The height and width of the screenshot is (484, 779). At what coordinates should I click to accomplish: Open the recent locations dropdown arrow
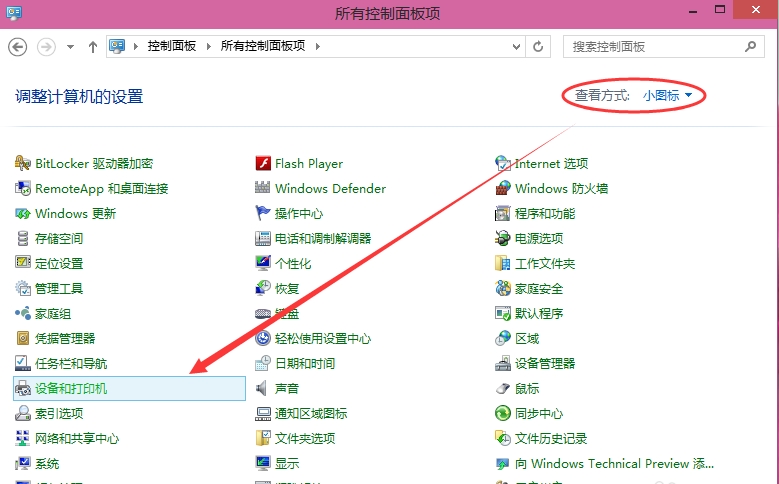coord(71,47)
